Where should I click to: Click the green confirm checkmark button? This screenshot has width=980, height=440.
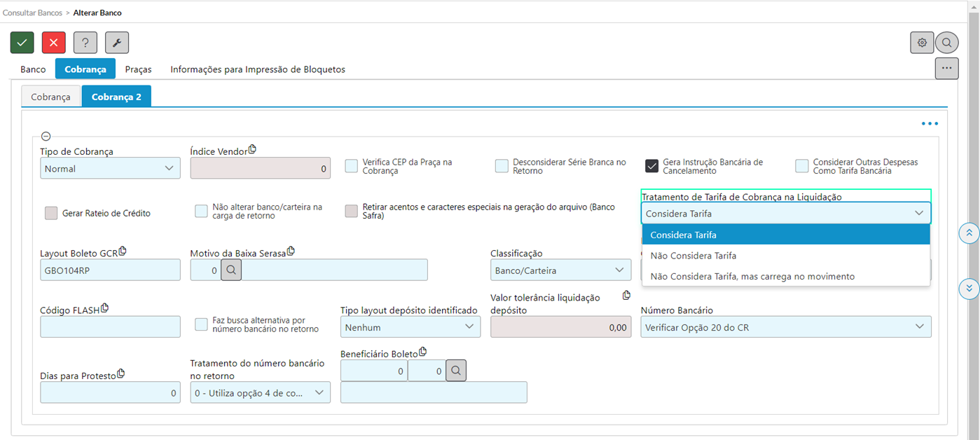[22, 43]
